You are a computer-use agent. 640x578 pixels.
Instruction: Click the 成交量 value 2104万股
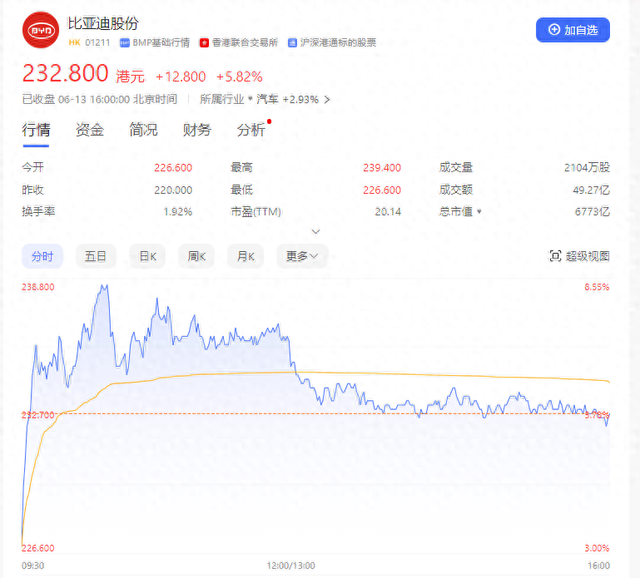point(587,168)
